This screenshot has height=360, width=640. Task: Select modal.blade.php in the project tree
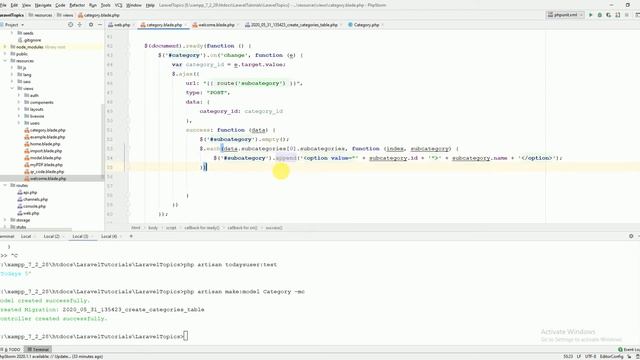[42, 158]
